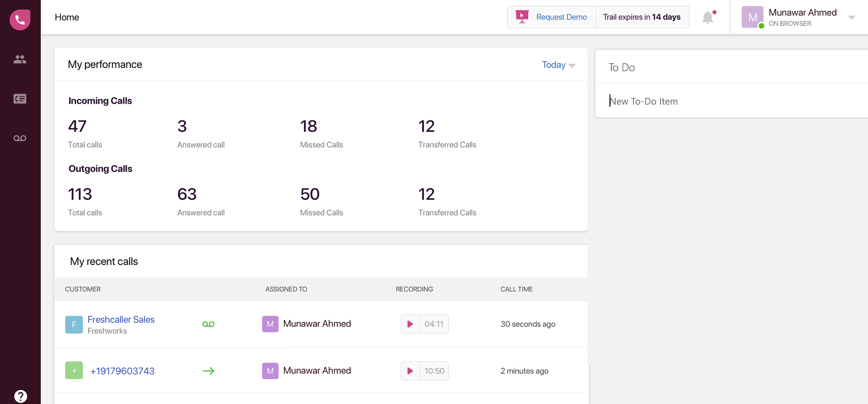The image size is (868, 404).
Task: Open the voicemail icon in sidebar
Action: tap(20, 138)
